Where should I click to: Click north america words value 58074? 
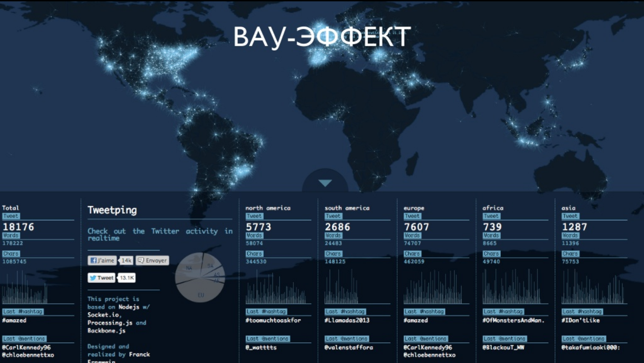[x=254, y=243]
